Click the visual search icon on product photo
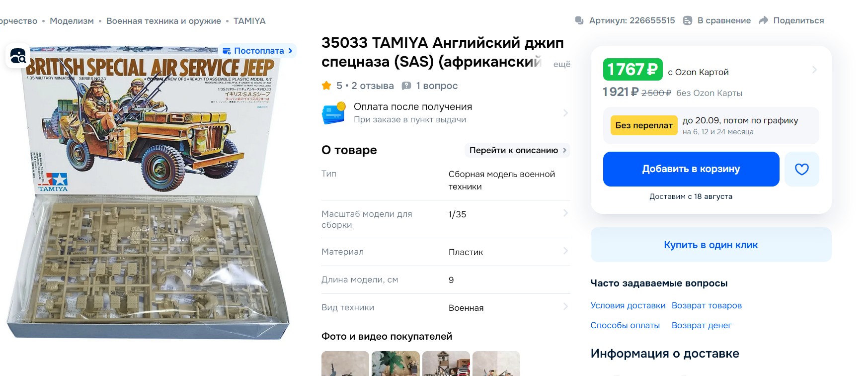This screenshot has width=868, height=376. coord(18,56)
